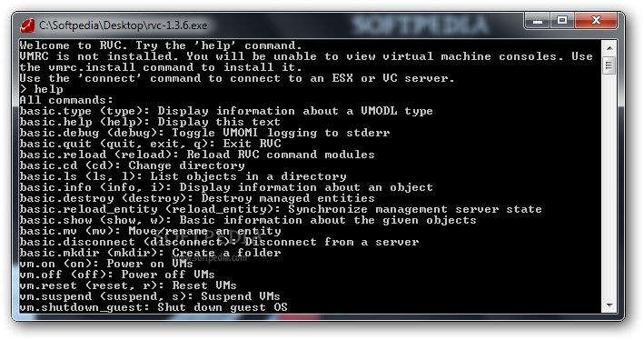The width and height of the screenshot is (644, 340).
Task: Click the 'basic.type (type)' line
Action: click(x=226, y=111)
